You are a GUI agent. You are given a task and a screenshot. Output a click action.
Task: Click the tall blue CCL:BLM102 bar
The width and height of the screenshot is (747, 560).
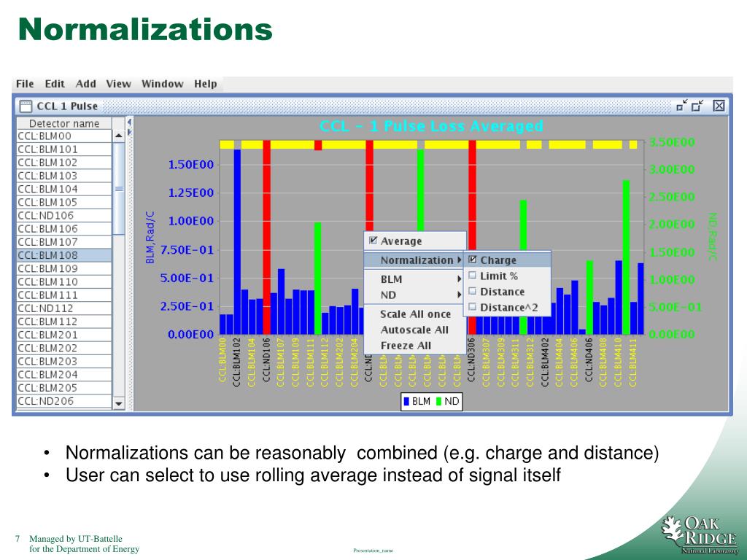pos(237,241)
